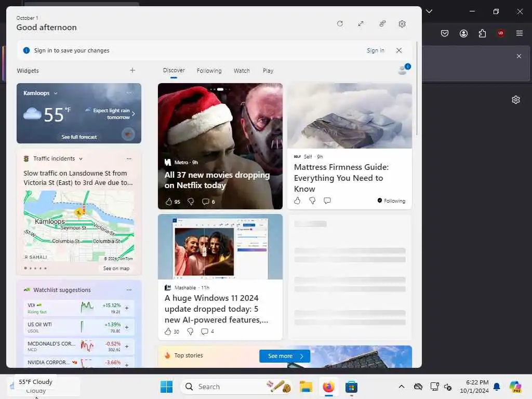Open Microsoft Store from taskbar

[351, 387]
